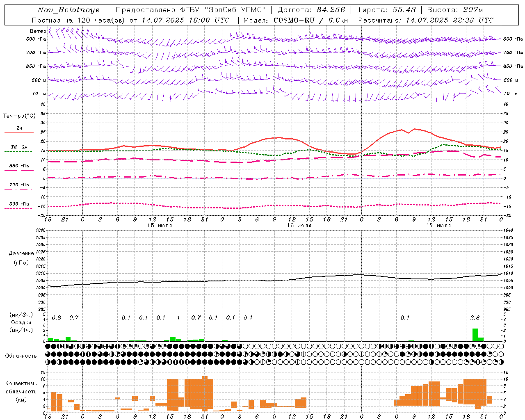Click the 0.8 precipitation value
Image resolution: width=525 pixels, height=420 pixels.
pyautogui.click(x=57, y=317)
